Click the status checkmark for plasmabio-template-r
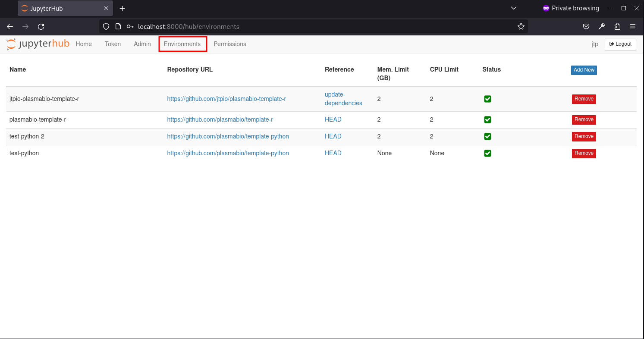 tap(487, 119)
